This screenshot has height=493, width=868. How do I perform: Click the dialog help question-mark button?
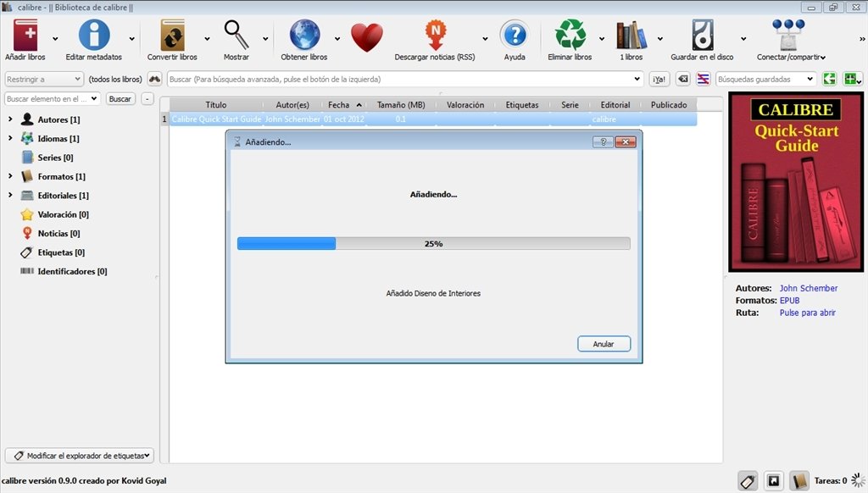(x=603, y=142)
